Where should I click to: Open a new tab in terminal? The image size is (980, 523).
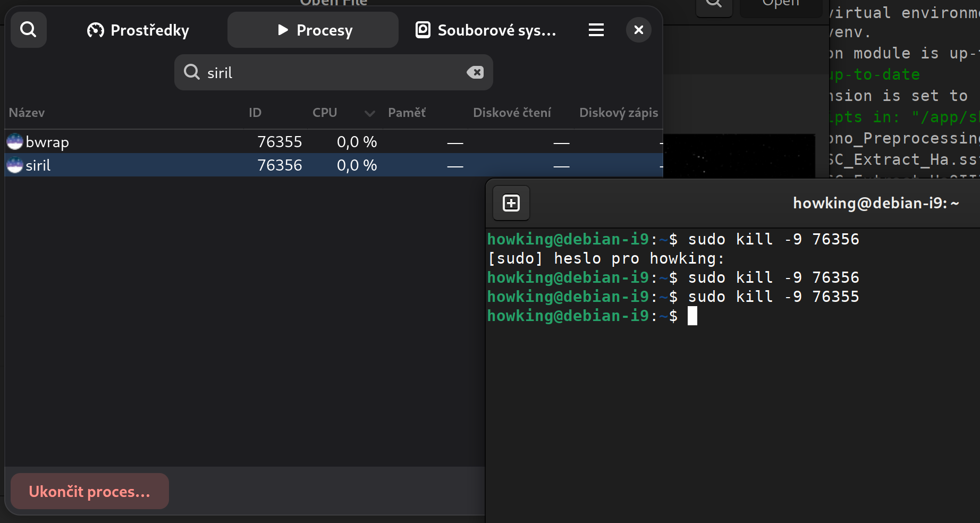point(511,203)
